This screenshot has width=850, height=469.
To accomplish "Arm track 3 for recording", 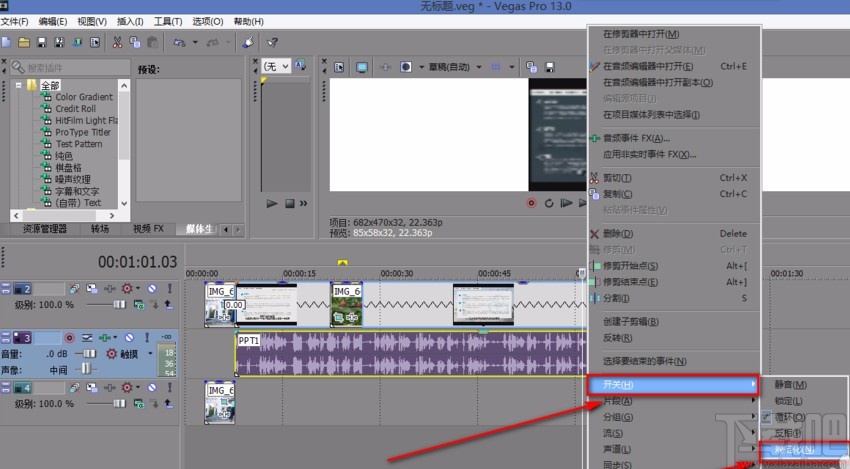I will click(70, 338).
